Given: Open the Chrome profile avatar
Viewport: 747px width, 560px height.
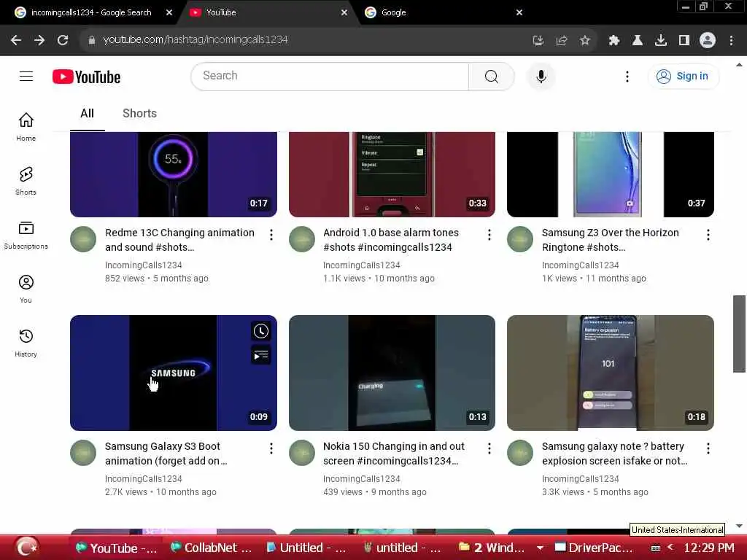Looking at the screenshot, I should 708,40.
